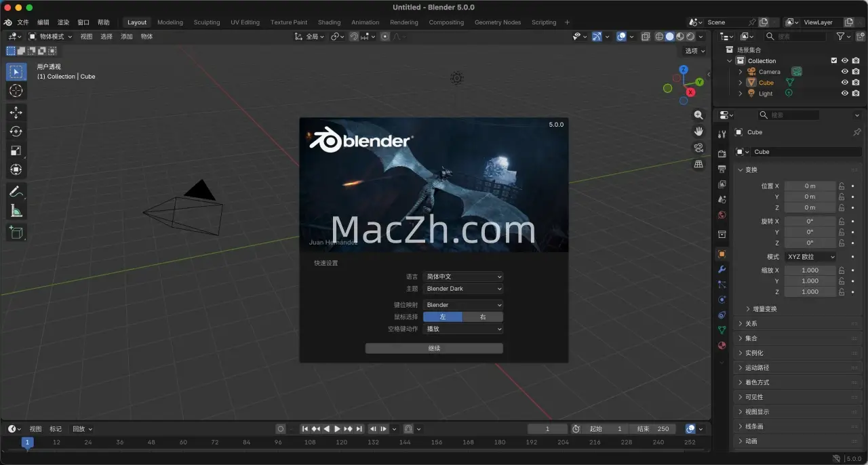Click the 继续 continue button

pyautogui.click(x=434, y=348)
